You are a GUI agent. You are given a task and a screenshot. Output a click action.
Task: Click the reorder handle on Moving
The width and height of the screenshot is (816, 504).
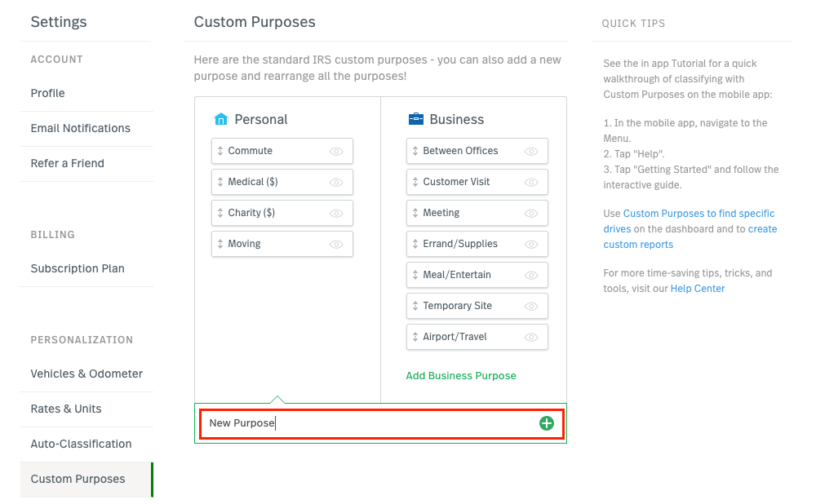click(x=220, y=244)
